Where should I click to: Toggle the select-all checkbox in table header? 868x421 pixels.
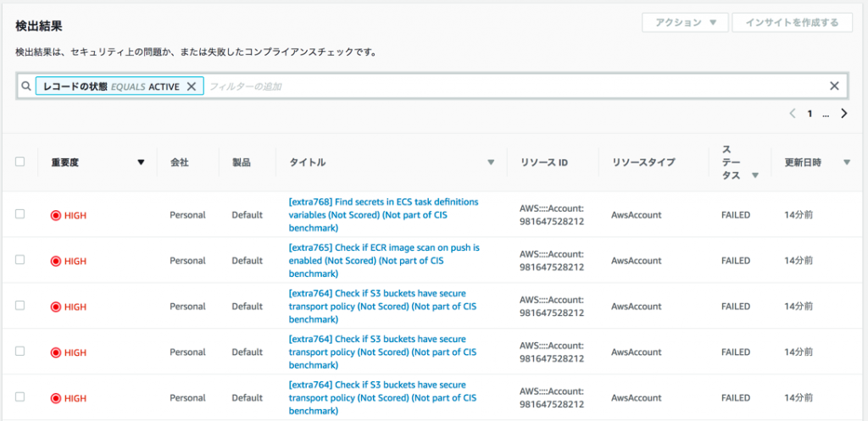tap(20, 162)
